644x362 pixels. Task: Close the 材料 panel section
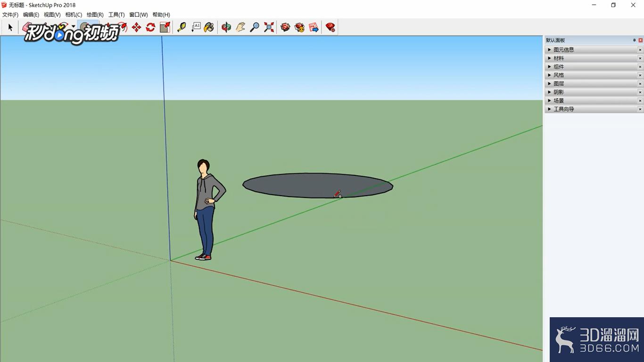click(640, 58)
